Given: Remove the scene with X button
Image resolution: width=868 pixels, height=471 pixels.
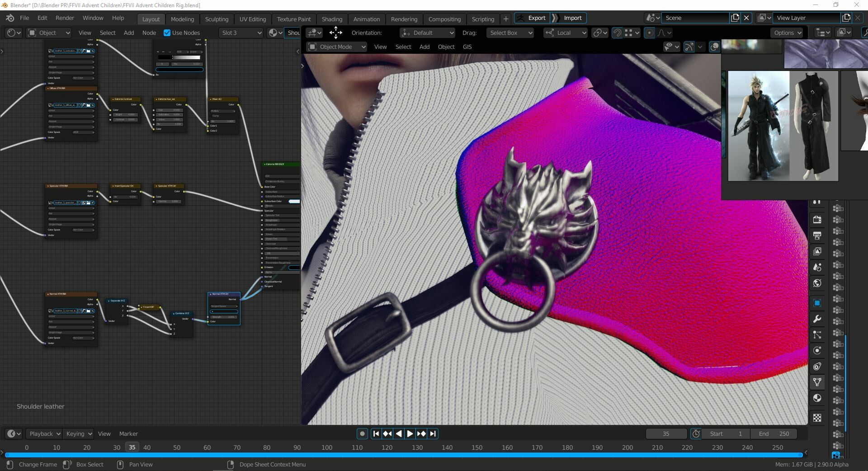Looking at the screenshot, I should 746,18.
